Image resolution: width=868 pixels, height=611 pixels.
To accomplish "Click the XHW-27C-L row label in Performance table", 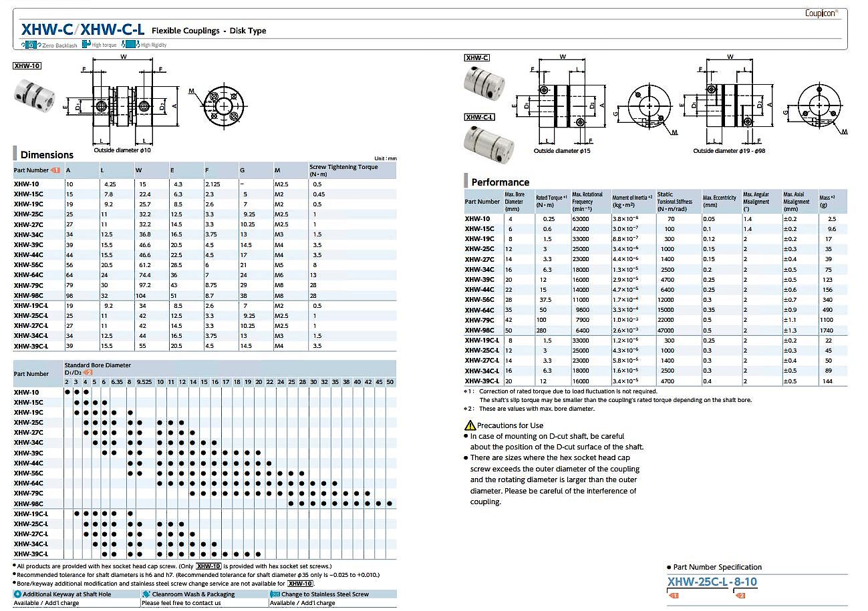I will click(x=482, y=361).
